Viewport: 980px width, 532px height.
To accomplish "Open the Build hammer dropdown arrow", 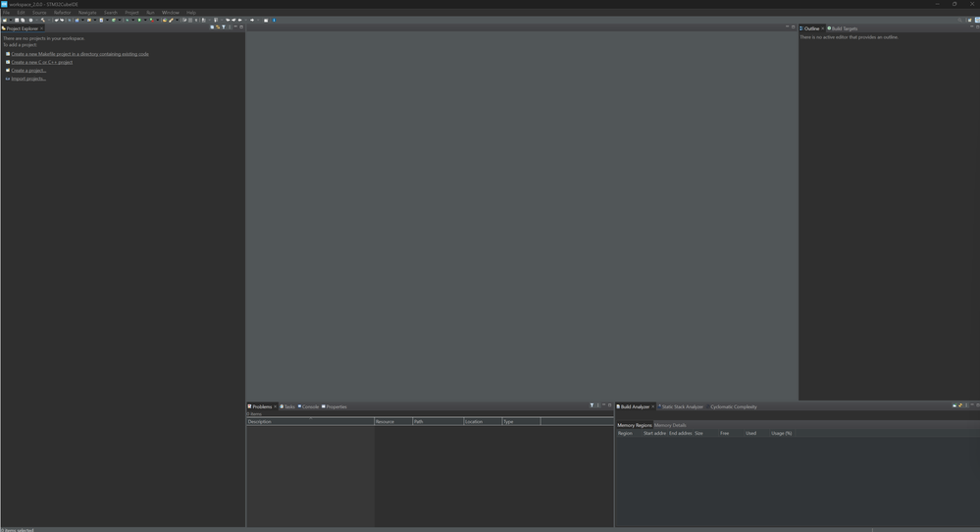I will 49,20.
